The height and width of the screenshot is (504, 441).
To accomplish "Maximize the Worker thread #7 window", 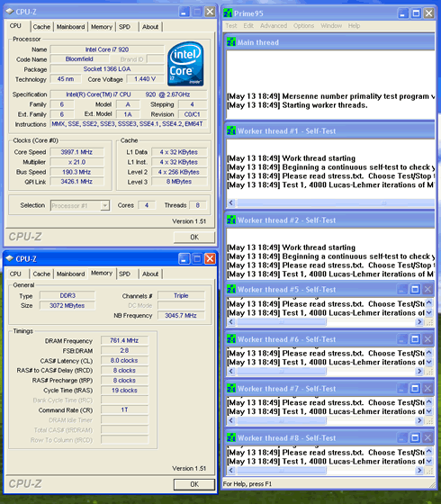I will pyautogui.click(x=415, y=389).
